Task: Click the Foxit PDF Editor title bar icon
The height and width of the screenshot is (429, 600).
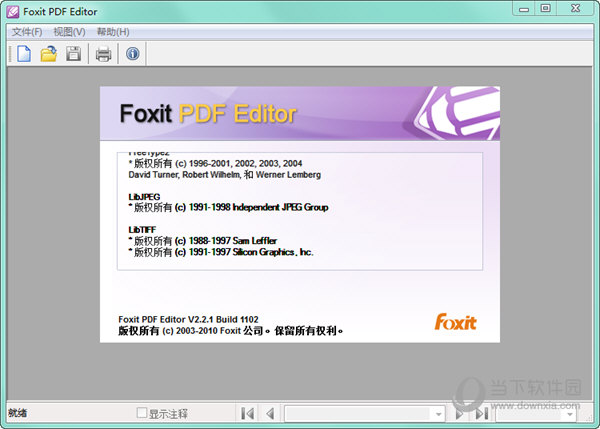Action: point(13,12)
